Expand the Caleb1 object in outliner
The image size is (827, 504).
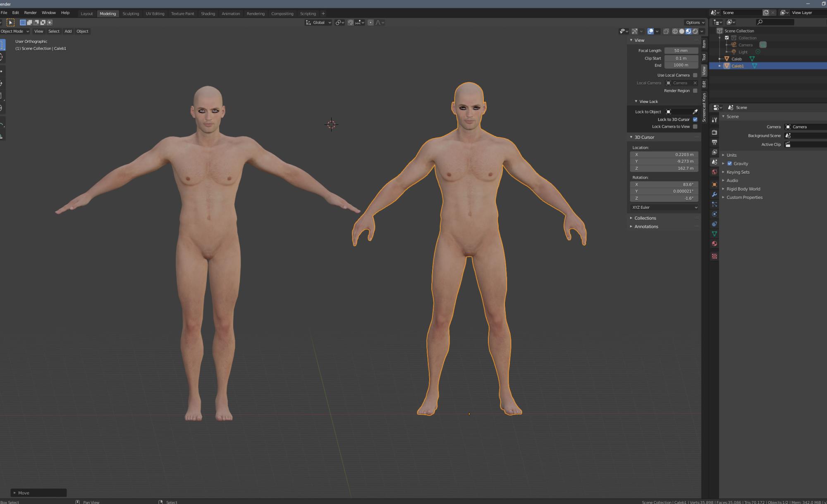click(x=720, y=66)
